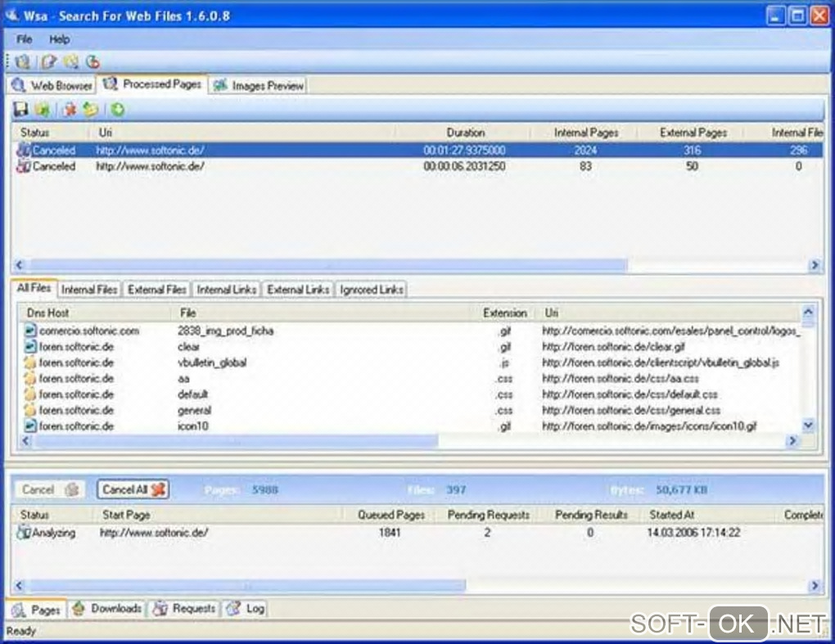Click the file icon on the vbulletin_global row
This screenshot has height=644, width=835.
[30, 363]
